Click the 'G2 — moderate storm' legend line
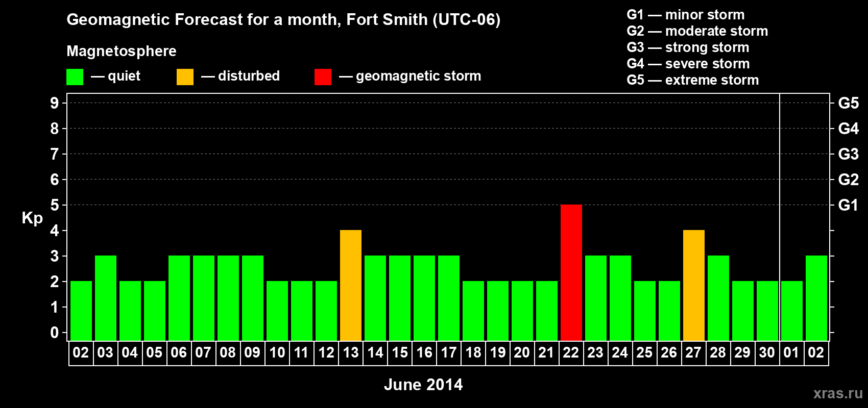Viewport: 868px width, 408px height. pos(697,31)
